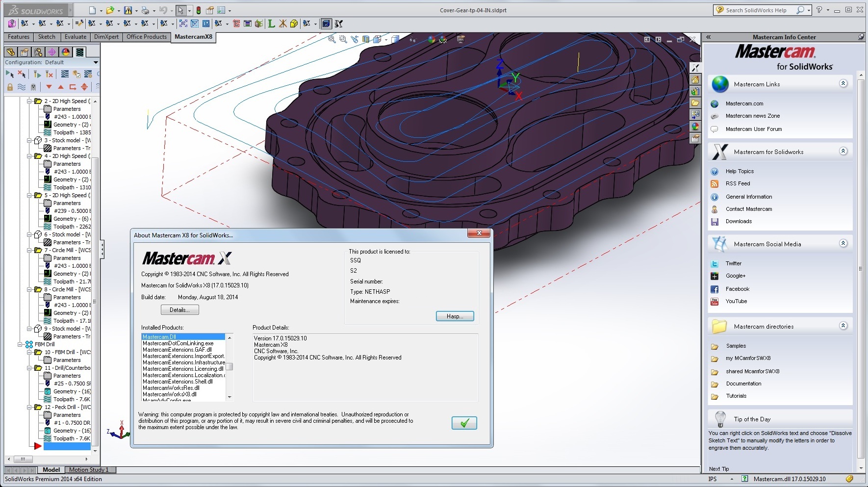The height and width of the screenshot is (487, 868).
Task: Click the Save icon in top toolbar
Action: pyautogui.click(x=128, y=10)
